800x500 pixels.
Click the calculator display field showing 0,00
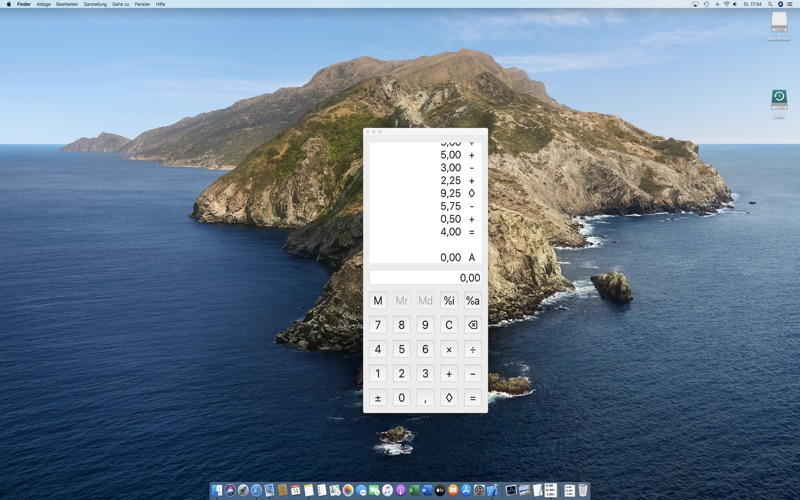[x=425, y=278]
